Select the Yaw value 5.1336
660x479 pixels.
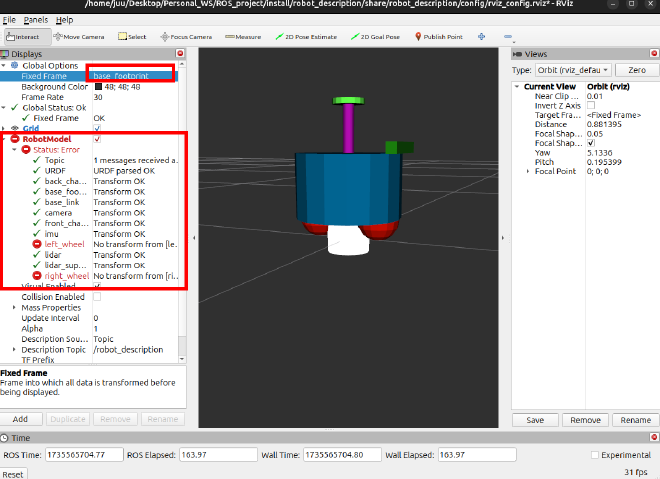pyautogui.click(x=599, y=153)
